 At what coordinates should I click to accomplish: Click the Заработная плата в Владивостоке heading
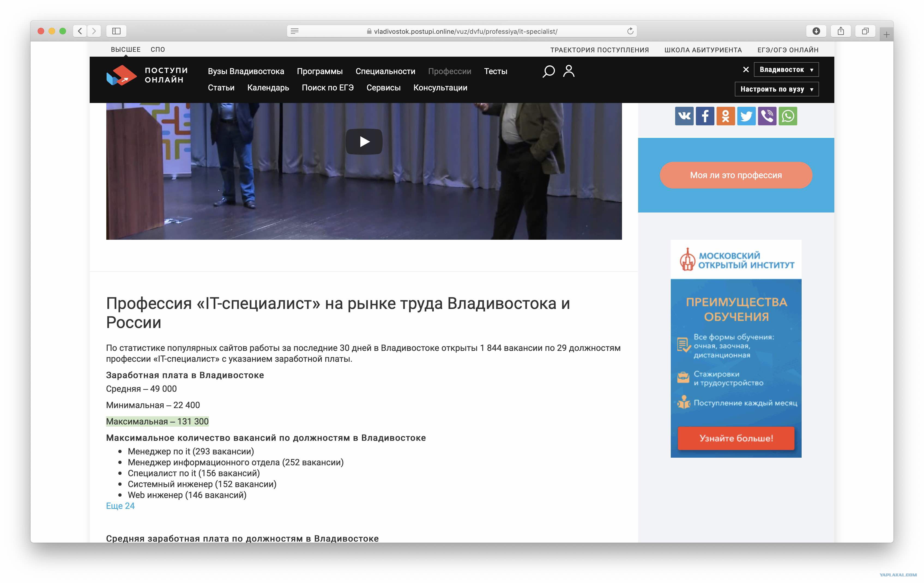click(185, 375)
